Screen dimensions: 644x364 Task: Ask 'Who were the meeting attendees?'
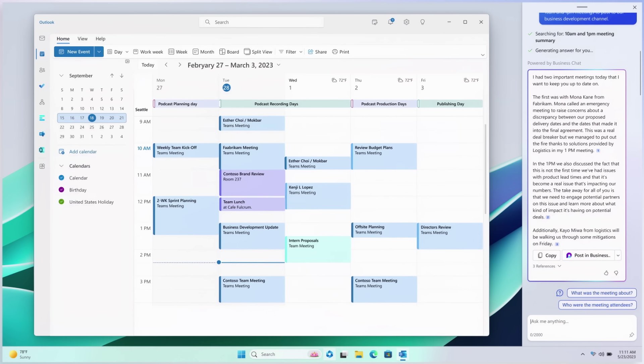(597, 305)
